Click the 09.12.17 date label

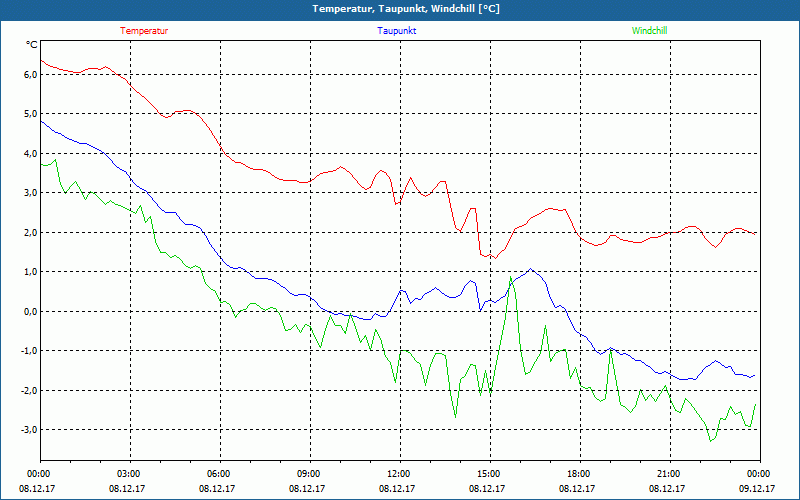(757, 488)
